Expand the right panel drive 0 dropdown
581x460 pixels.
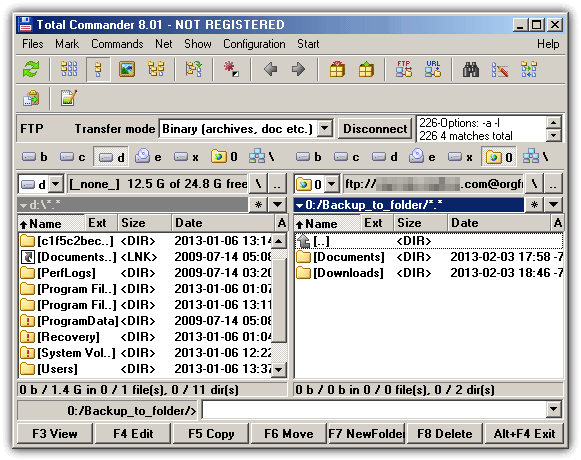coord(331,184)
